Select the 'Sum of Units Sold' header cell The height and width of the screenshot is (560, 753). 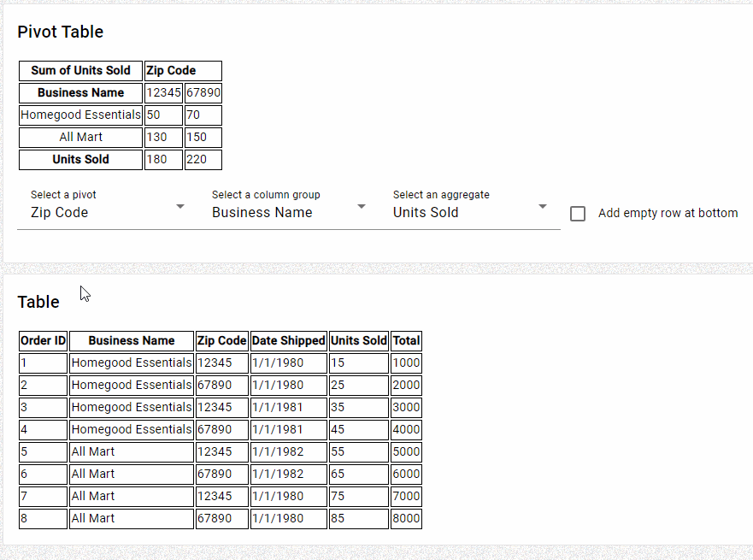[79, 70]
